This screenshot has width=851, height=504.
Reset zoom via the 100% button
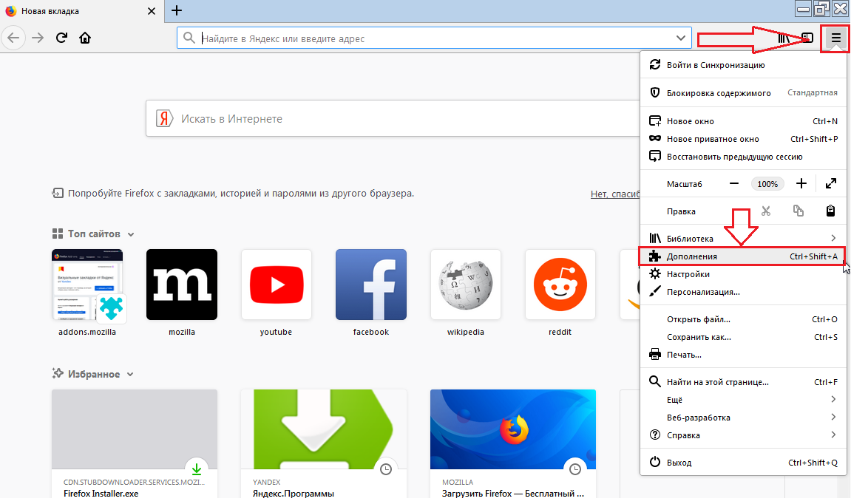pos(767,183)
